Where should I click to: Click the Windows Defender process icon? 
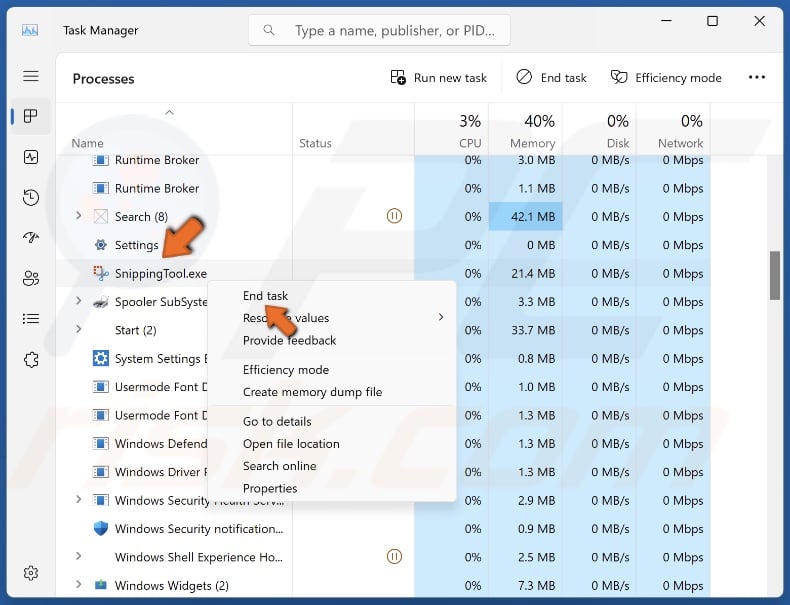pos(101,444)
